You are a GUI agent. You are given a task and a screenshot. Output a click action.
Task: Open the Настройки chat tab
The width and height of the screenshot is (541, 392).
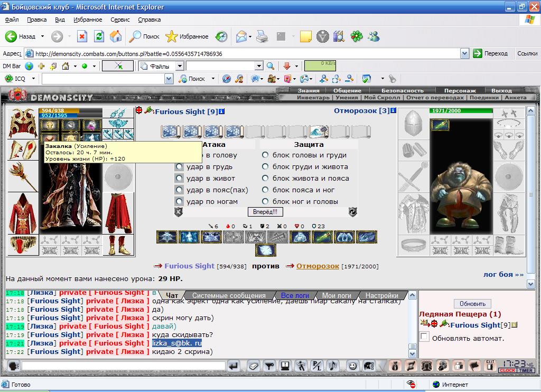coord(381,295)
